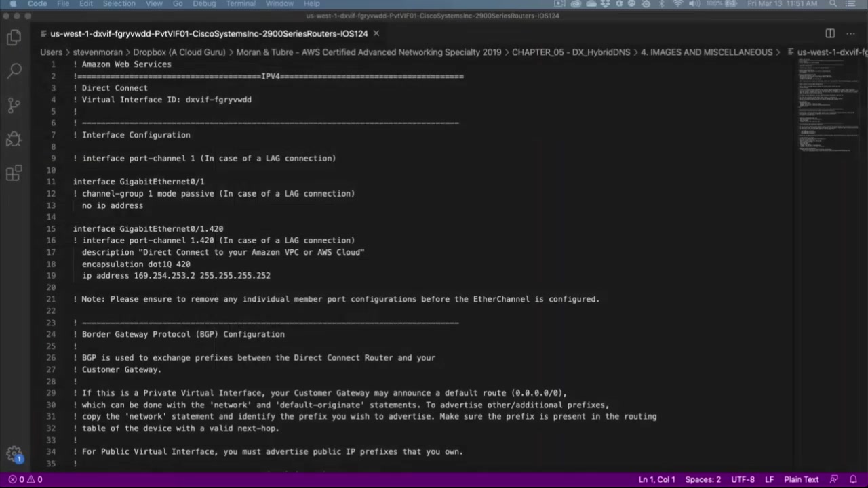This screenshot has height=488, width=868.
Task: Select encoding via UTF-8 indicator
Action: (743, 479)
